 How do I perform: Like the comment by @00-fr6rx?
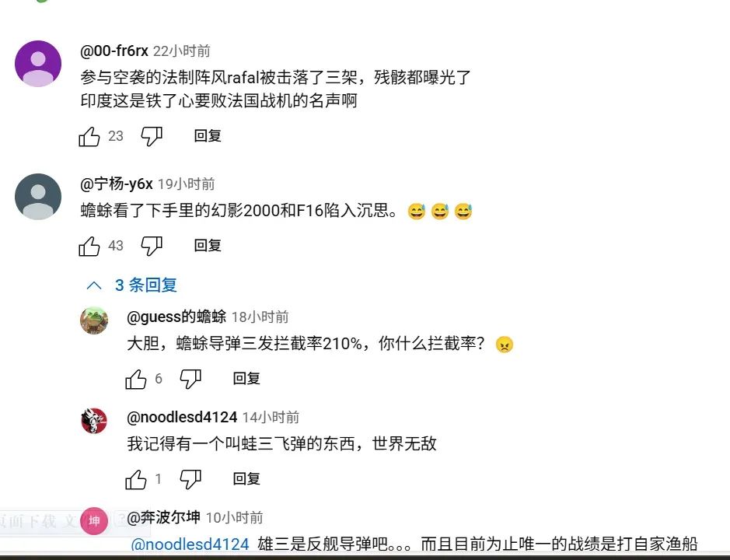[89, 137]
